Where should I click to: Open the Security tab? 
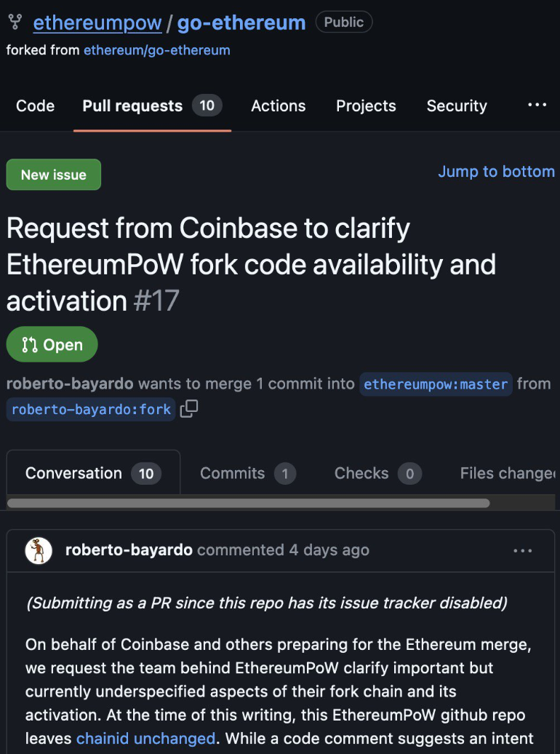[457, 106]
